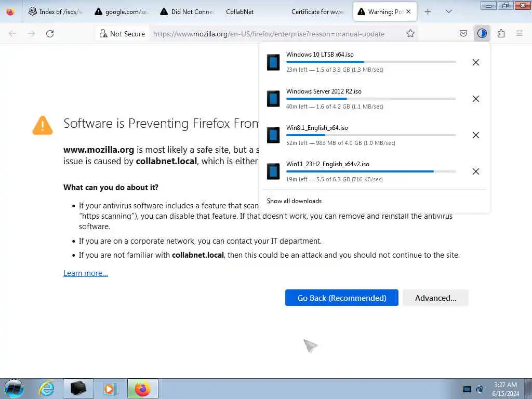Viewport: 532px width, 399px height.
Task: Expand the list all tabs chevron
Action: (448, 11)
